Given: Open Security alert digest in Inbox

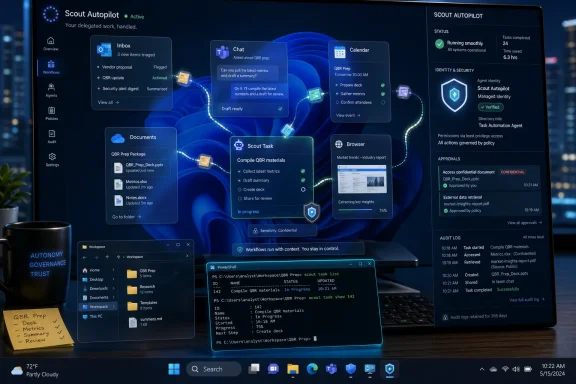Looking at the screenshot, I should coord(132,89).
